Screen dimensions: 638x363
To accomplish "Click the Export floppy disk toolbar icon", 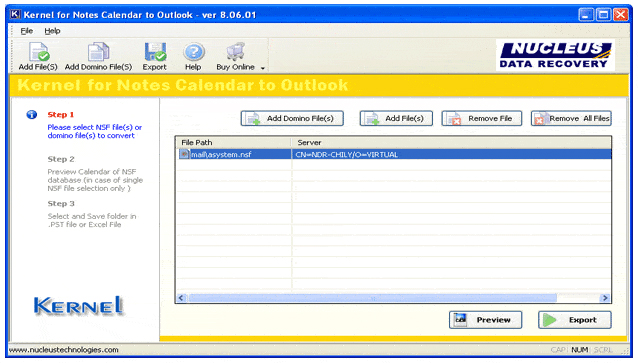I will click(155, 52).
